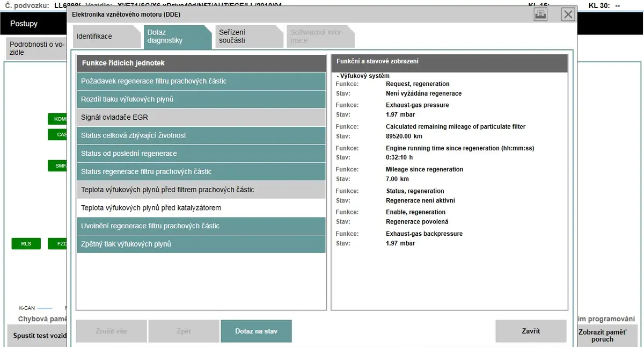Select the KOMBI control unit box
Image resolution: width=644 pixels, height=347 pixels.
click(58, 119)
